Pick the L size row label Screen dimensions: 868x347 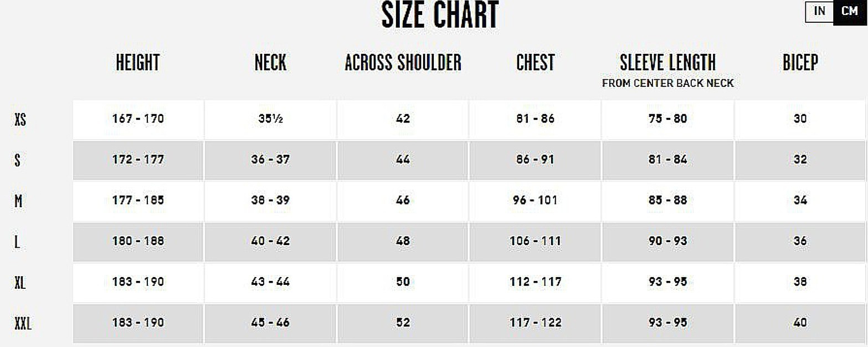pos(17,242)
